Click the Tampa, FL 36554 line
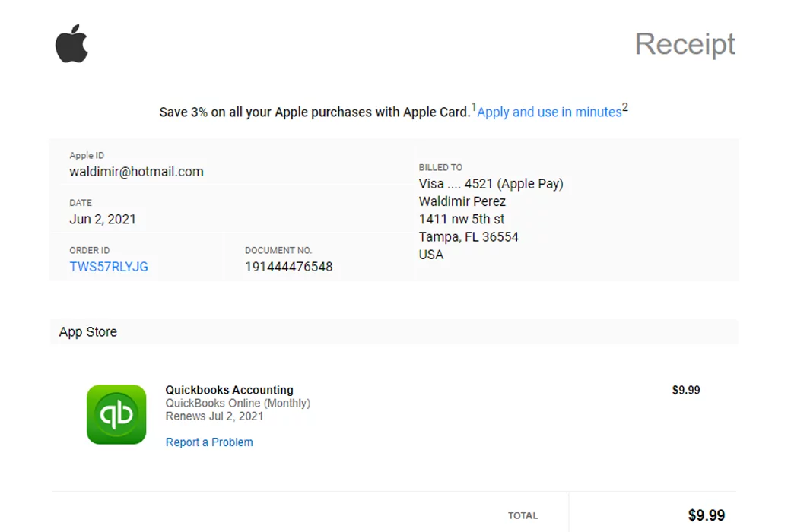This screenshot has width=791, height=532. tap(469, 237)
